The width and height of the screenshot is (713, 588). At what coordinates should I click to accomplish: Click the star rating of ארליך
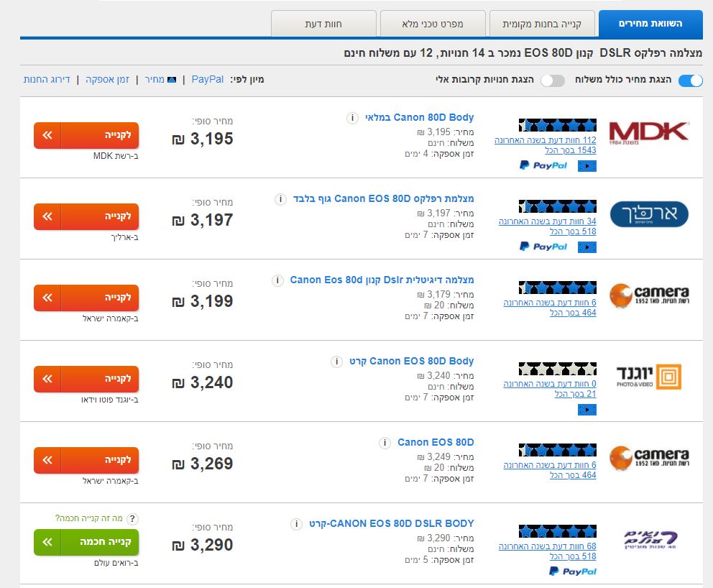click(558, 206)
